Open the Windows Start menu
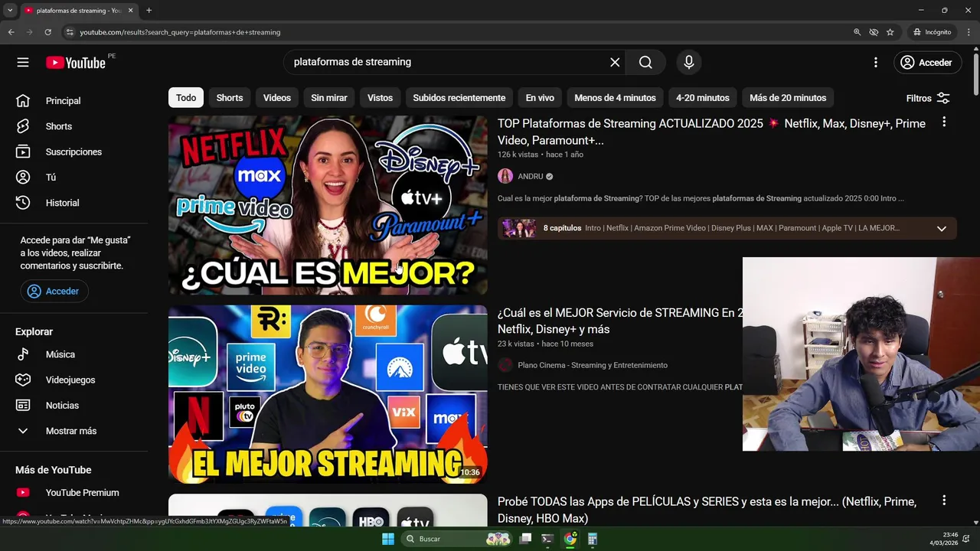The height and width of the screenshot is (551, 980). (388, 539)
